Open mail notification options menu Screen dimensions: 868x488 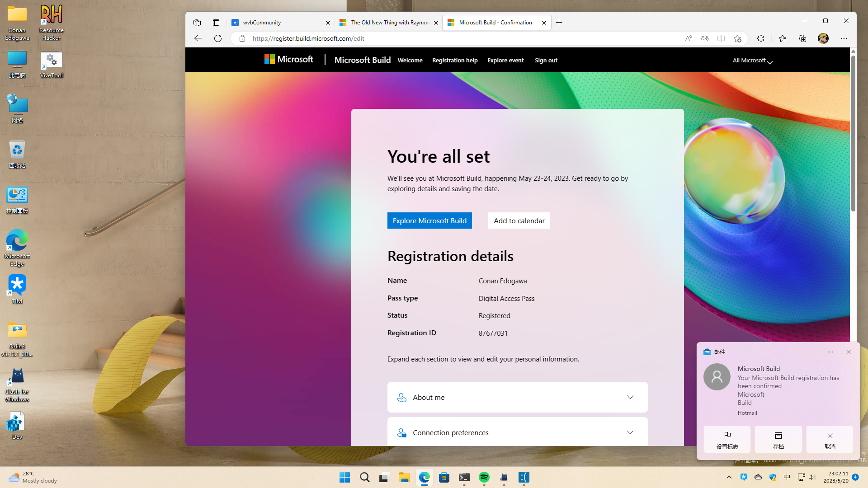(x=830, y=352)
